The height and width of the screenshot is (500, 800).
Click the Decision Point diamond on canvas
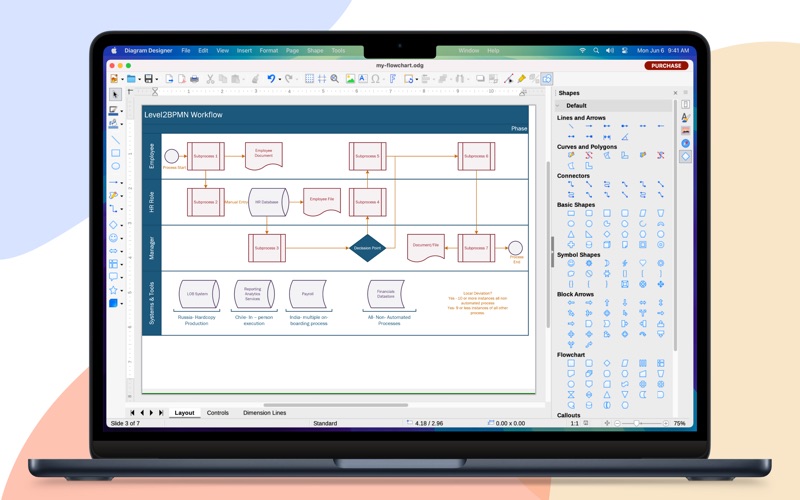point(367,248)
